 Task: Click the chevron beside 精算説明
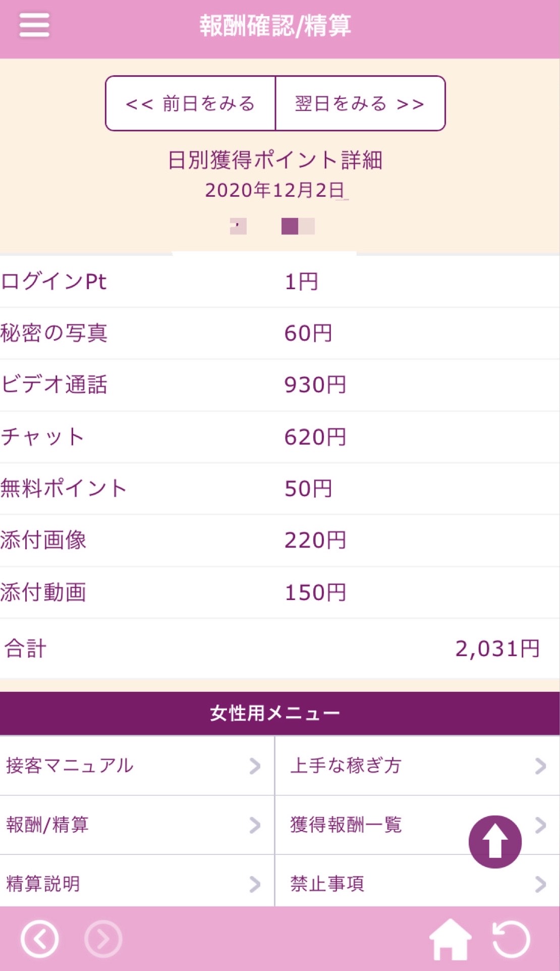tap(255, 884)
